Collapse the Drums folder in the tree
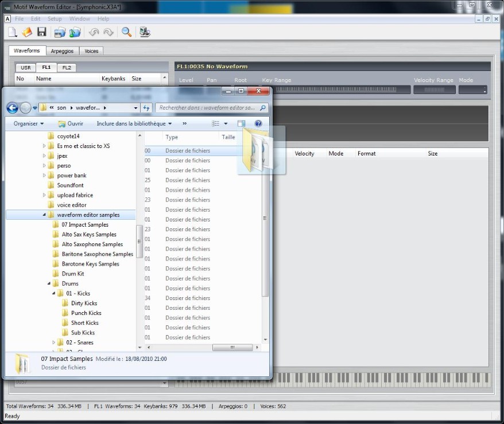This screenshot has width=504, height=424. 49,283
